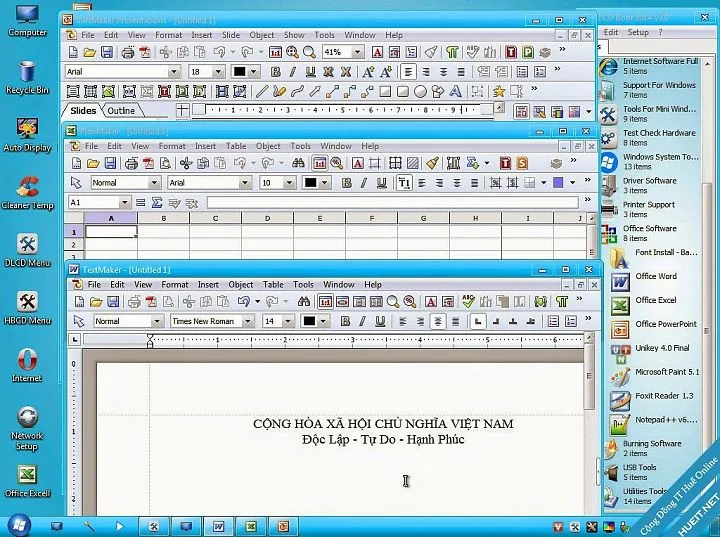
Task: Toggle Underline in PlanMaker formatting bar
Action: point(381,183)
